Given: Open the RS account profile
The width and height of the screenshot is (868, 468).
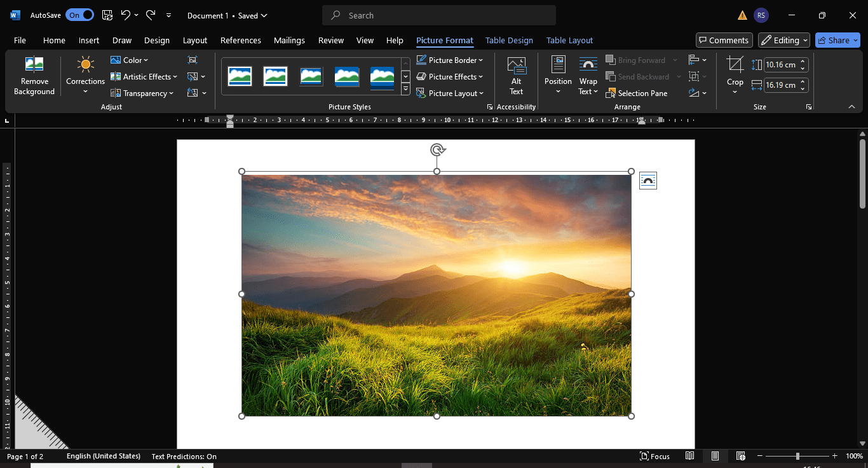Looking at the screenshot, I should pos(761,15).
